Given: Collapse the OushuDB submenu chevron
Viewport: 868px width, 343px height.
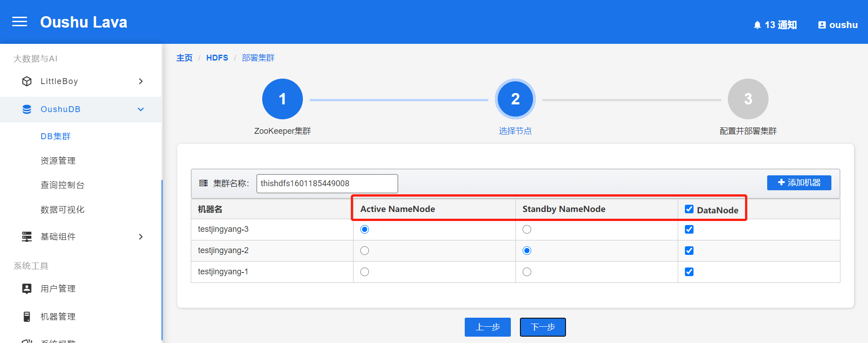Looking at the screenshot, I should [141, 109].
